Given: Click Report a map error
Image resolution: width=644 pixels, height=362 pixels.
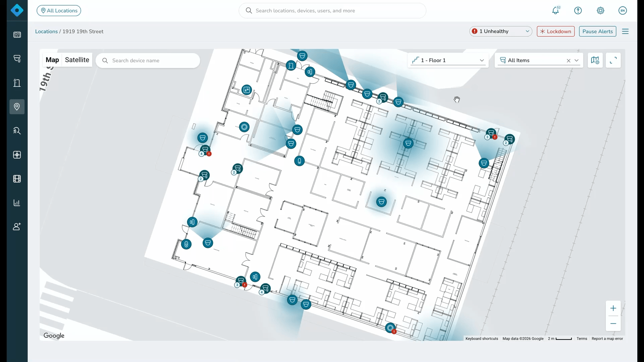Looking at the screenshot, I should [x=607, y=339].
